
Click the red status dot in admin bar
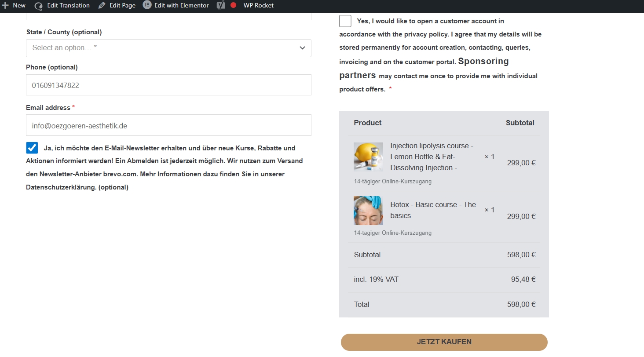[x=233, y=5]
